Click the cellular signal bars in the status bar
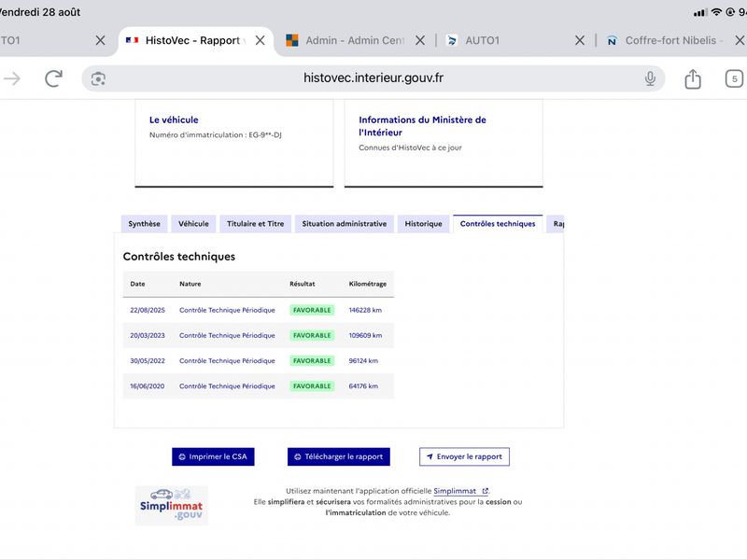Viewport: 747px width, 560px height. click(x=699, y=12)
